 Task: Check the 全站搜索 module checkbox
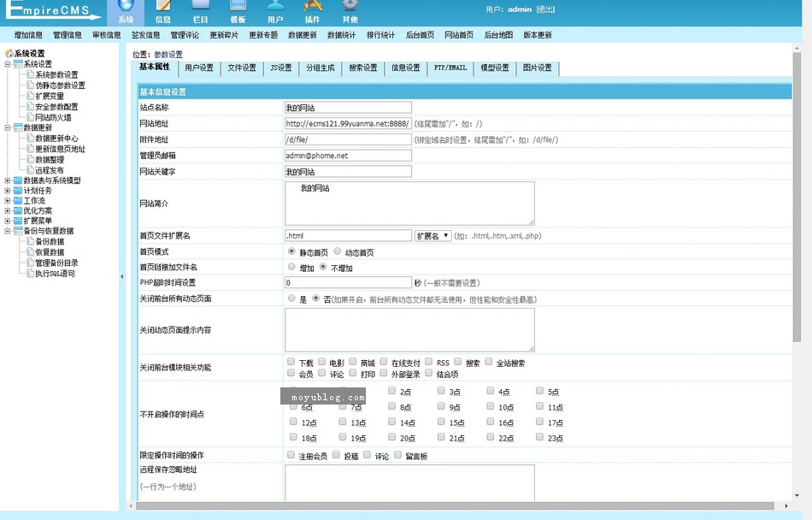[488, 362]
